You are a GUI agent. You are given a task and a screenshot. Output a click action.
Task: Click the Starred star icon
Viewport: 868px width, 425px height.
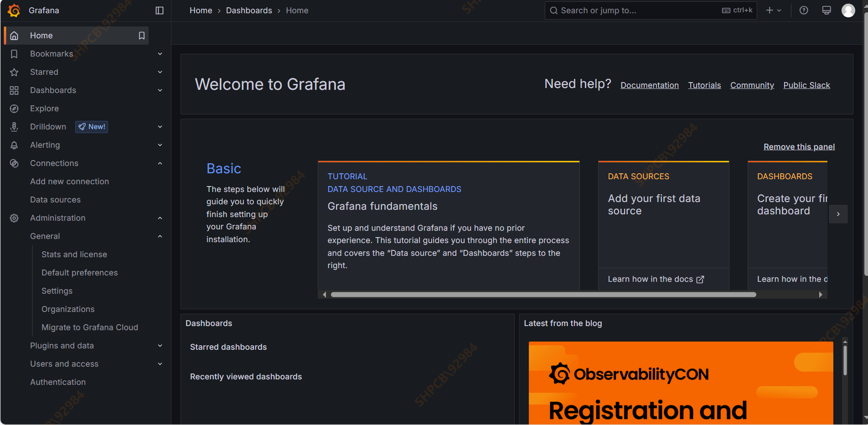14,72
